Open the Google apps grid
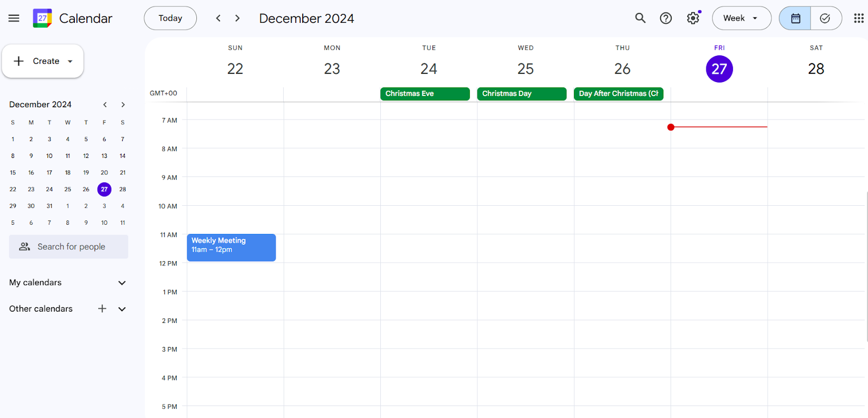Image resolution: width=868 pixels, height=418 pixels. (858, 18)
